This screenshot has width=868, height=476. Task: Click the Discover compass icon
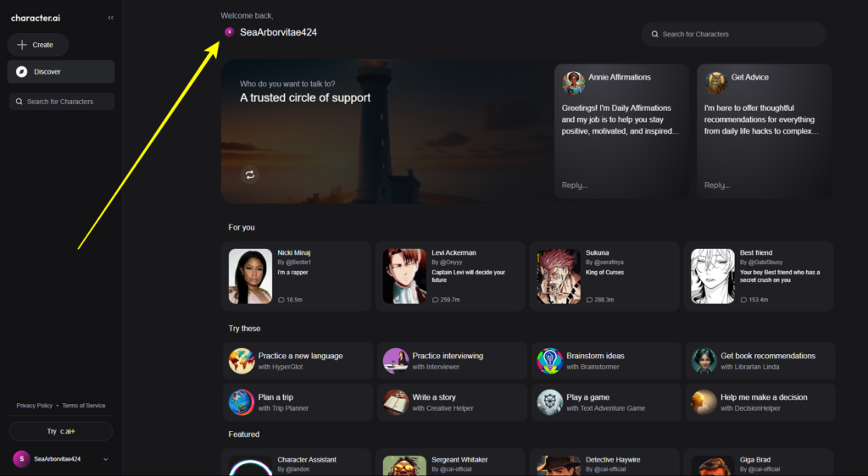21,71
